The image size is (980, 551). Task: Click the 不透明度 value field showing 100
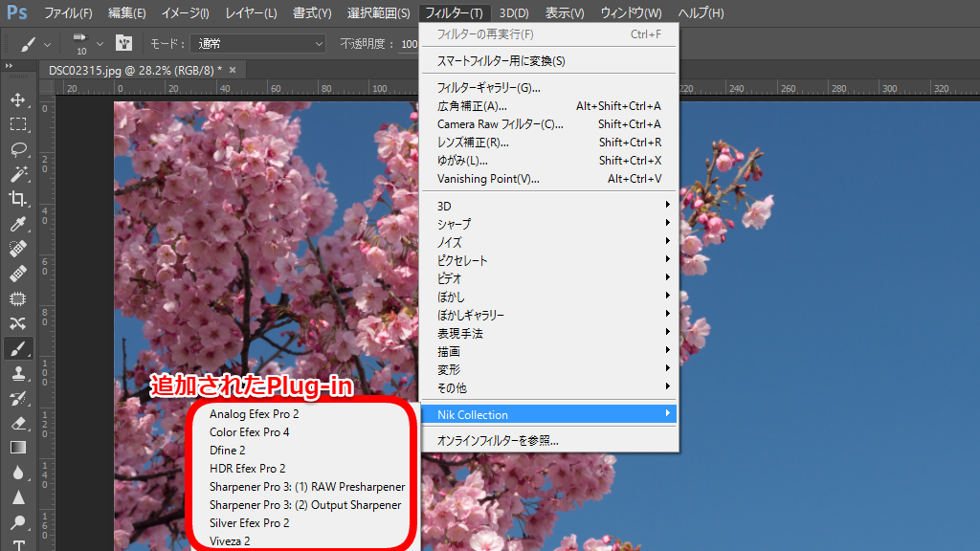pyautogui.click(x=409, y=44)
